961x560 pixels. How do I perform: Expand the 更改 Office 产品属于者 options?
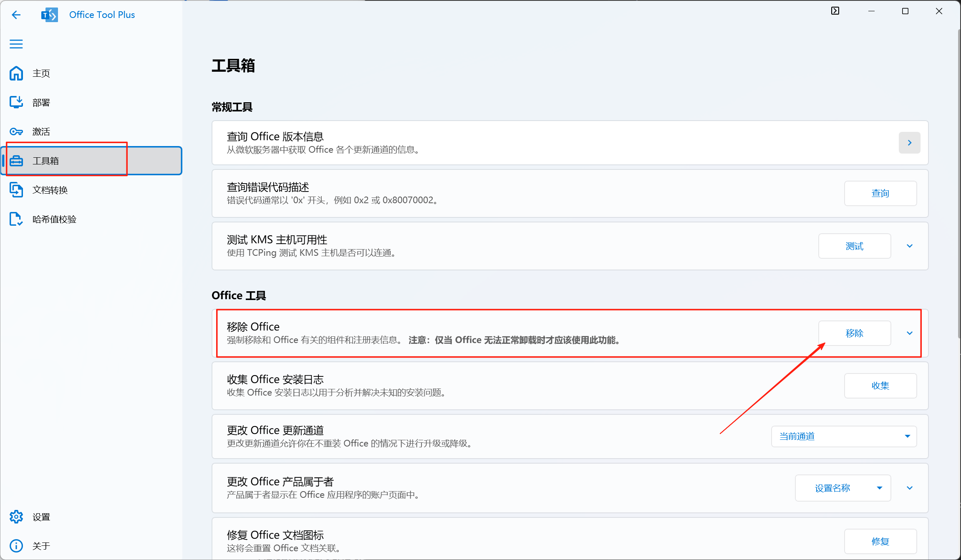click(x=910, y=488)
